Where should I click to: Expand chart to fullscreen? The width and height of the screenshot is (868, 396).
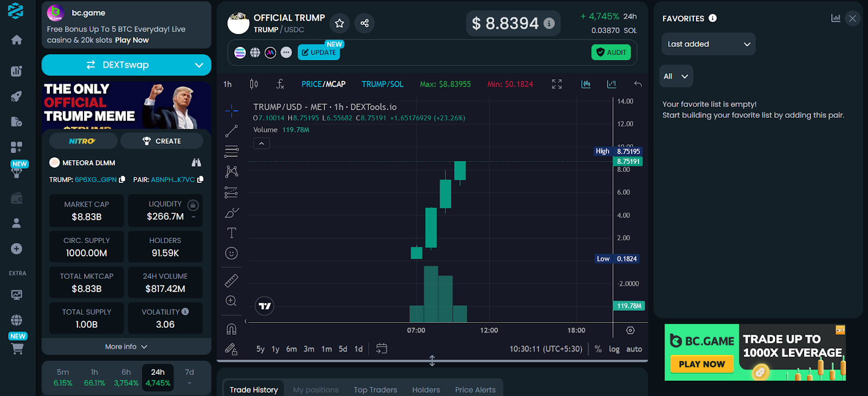[557, 84]
